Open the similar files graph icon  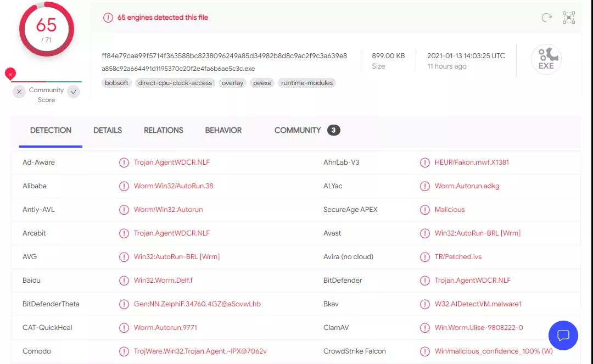[x=569, y=18]
